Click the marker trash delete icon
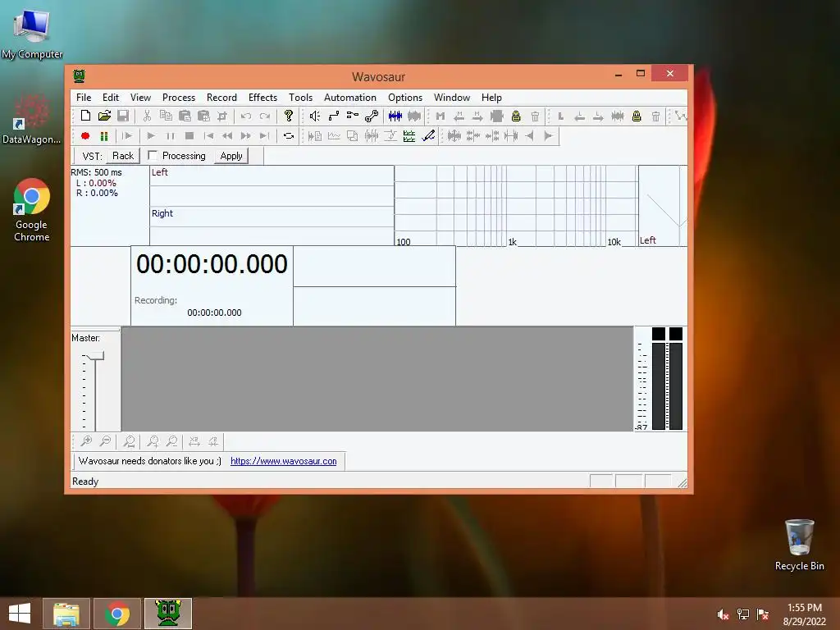The height and width of the screenshot is (630, 840). 535,116
